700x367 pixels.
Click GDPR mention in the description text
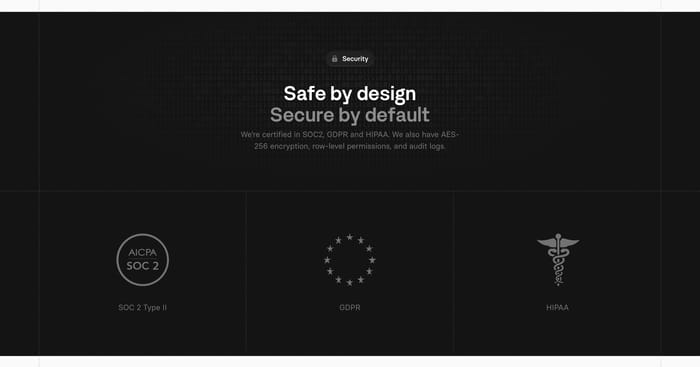pyautogui.click(x=337, y=134)
